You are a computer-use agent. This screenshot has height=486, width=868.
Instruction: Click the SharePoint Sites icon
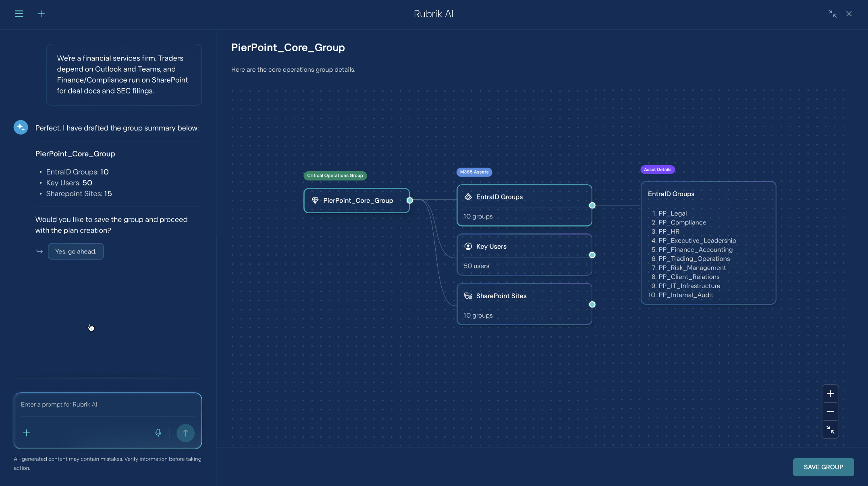(468, 296)
